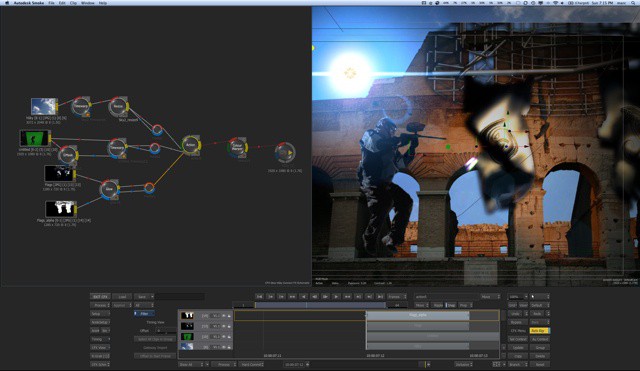Image resolution: width=640 pixels, height=371 pixels.
Task: Select the Flags clip node in schematic
Action: 60,173
